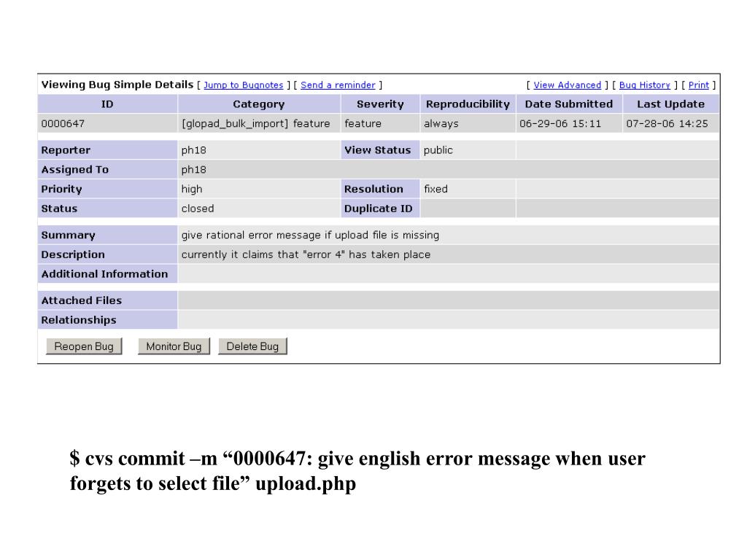Select the bug ID 0000647 cell
This screenshot has height=560, width=747.
(x=107, y=124)
